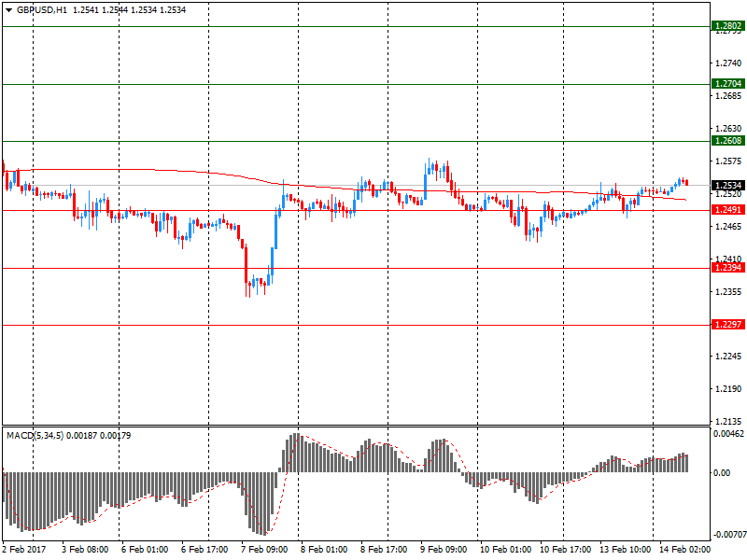The height and width of the screenshot is (560, 747).
Task: Select the 1.2297 red support level label
Action: pyautogui.click(x=728, y=324)
